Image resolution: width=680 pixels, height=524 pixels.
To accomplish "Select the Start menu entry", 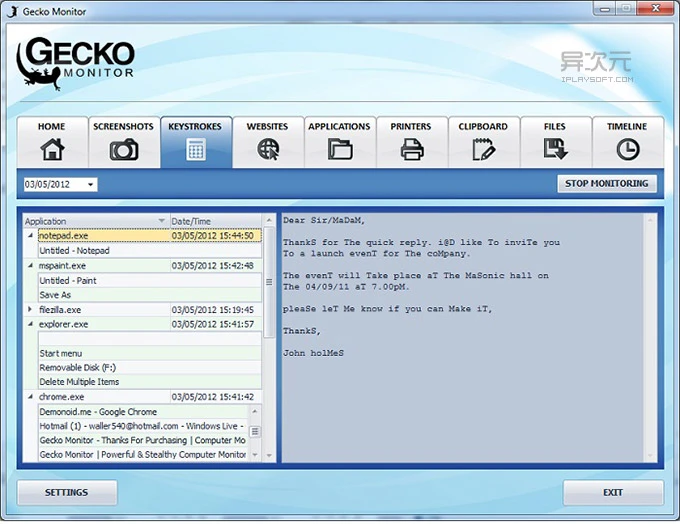I will click(150, 354).
